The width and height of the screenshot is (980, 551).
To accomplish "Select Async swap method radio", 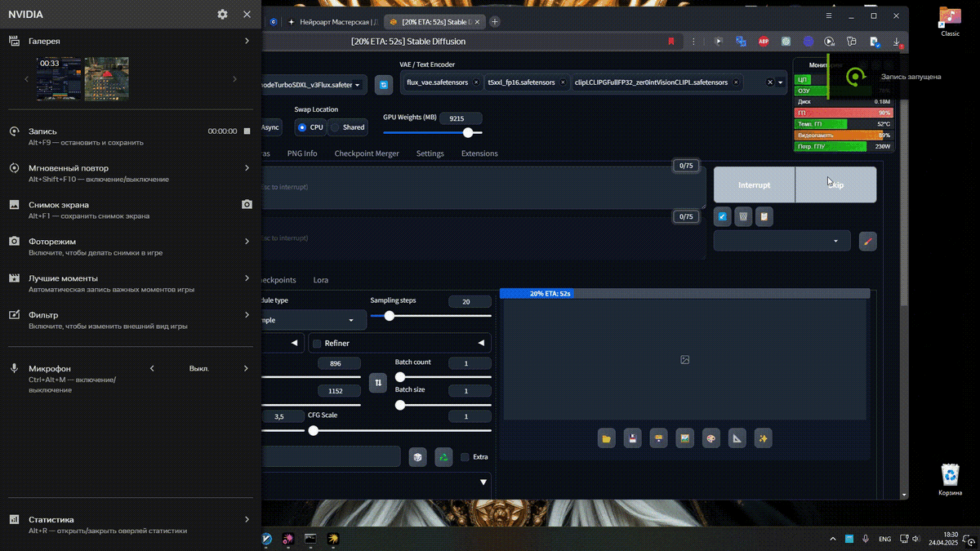I will point(271,127).
